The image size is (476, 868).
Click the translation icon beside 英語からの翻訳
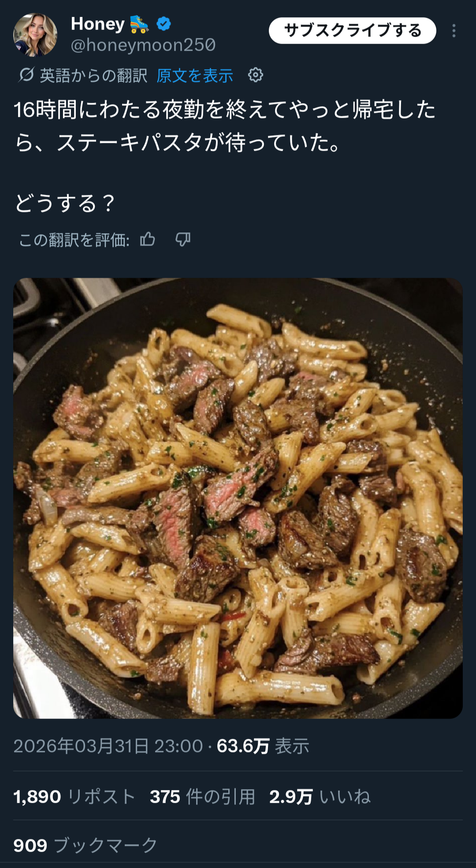[x=26, y=75]
